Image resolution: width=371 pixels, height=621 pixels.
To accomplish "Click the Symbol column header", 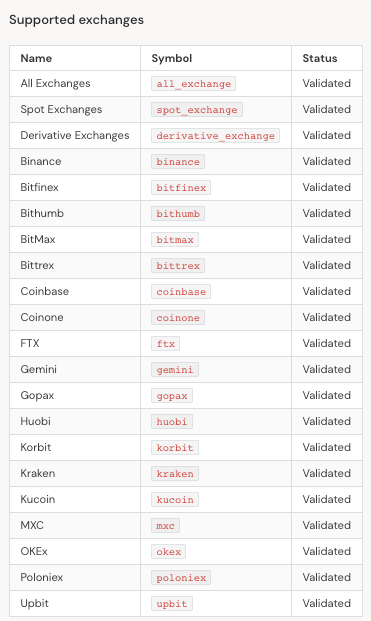I will tap(172, 58).
